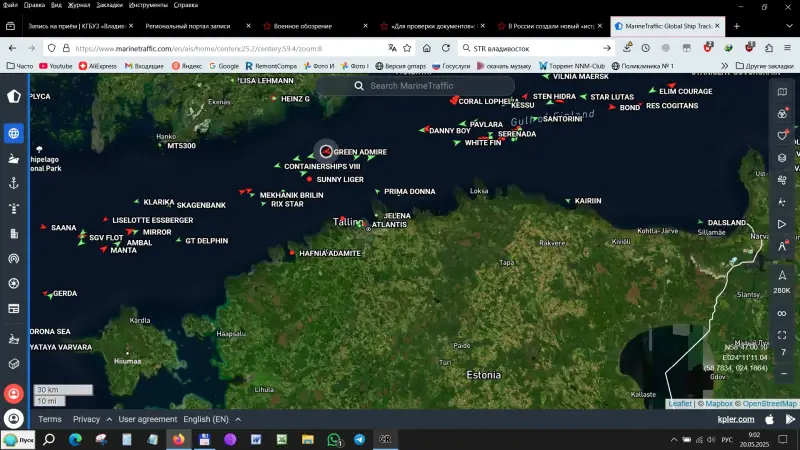Show hidden tray icons chevron
800x450 pixels.
tap(674, 439)
